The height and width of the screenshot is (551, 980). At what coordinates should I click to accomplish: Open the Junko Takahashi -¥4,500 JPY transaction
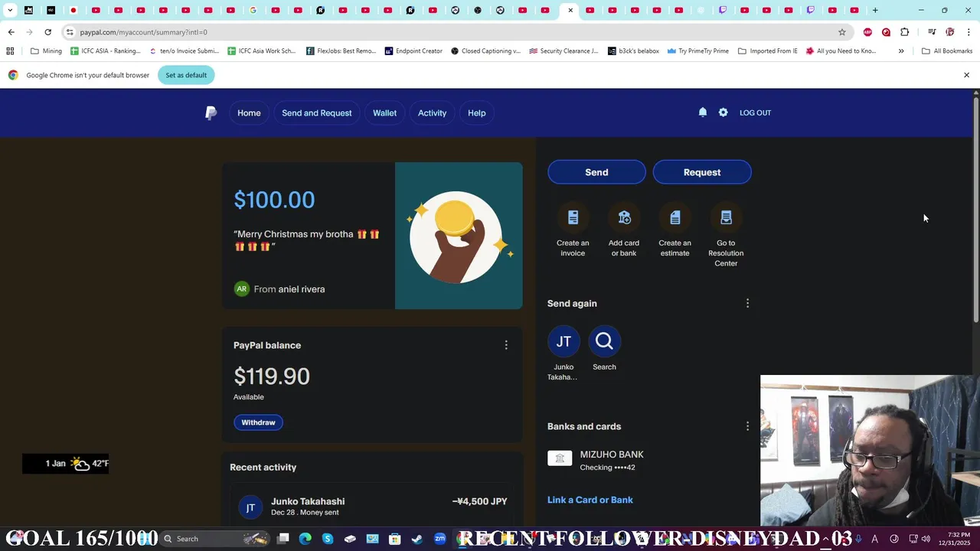(x=372, y=507)
